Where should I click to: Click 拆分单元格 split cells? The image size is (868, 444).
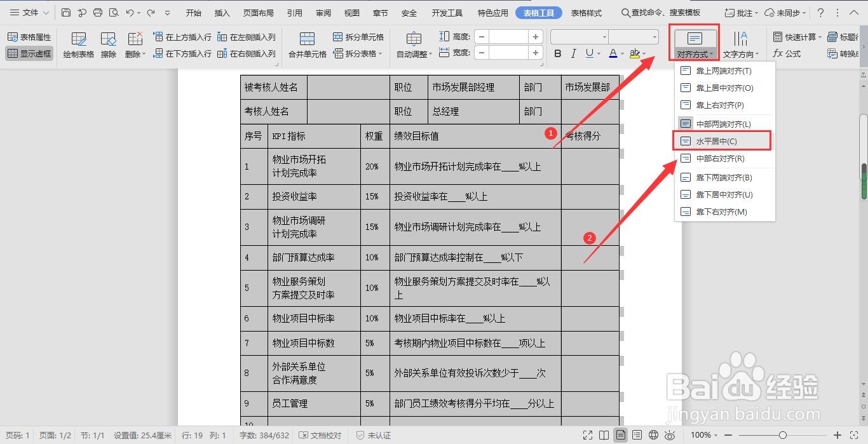coord(358,37)
